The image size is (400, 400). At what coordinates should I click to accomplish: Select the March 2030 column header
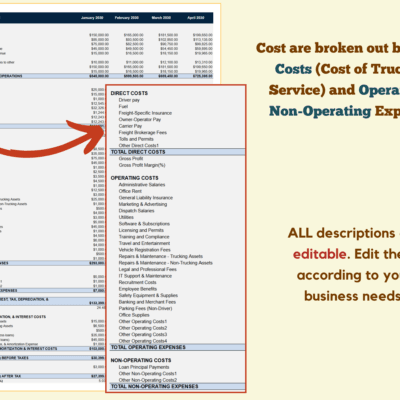[161, 18]
